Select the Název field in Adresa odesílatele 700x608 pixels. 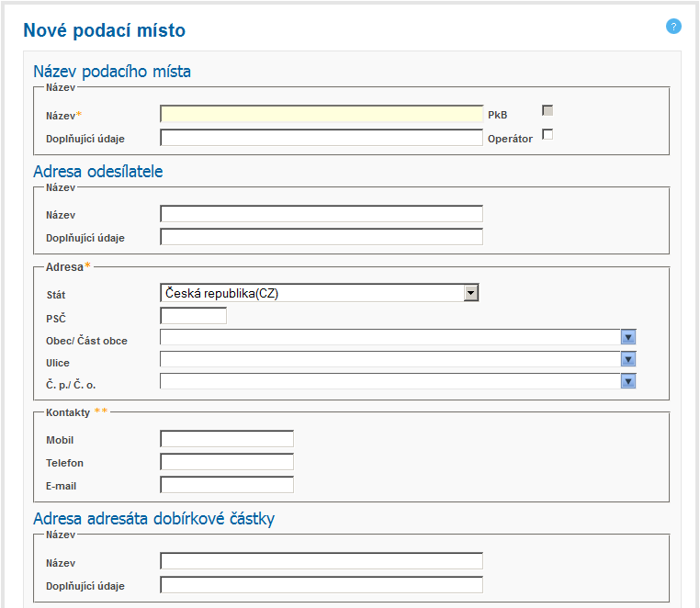pyautogui.click(x=322, y=214)
